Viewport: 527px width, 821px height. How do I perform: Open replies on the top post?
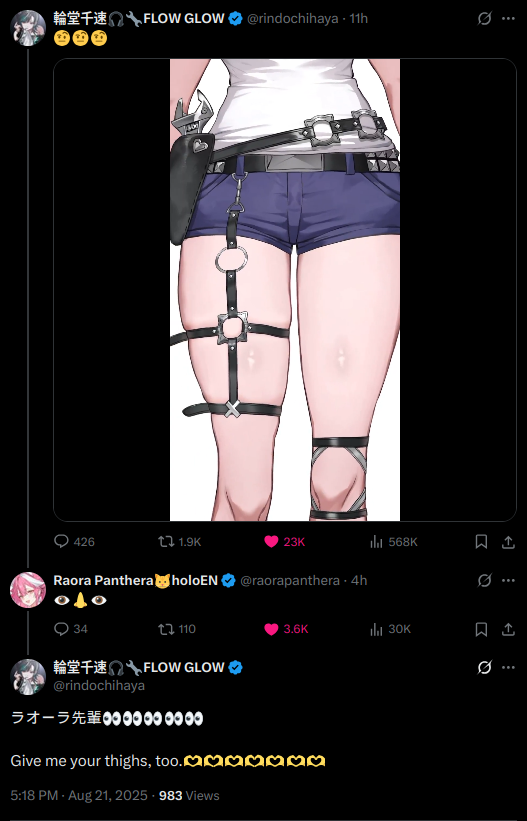click(74, 541)
